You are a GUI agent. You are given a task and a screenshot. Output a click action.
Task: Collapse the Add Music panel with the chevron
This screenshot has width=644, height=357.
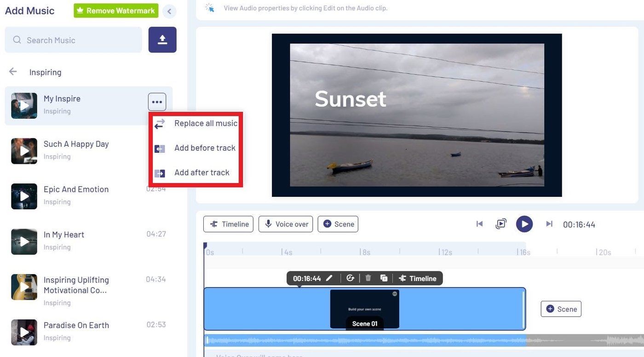click(169, 11)
